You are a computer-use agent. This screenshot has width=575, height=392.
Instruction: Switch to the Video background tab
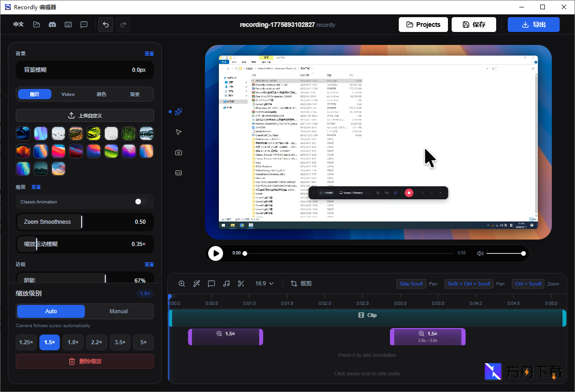[68, 94]
